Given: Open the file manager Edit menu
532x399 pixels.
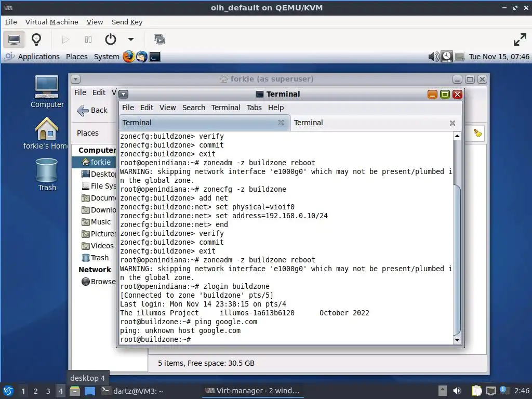Looking at the screenshot, I should 99,92.
